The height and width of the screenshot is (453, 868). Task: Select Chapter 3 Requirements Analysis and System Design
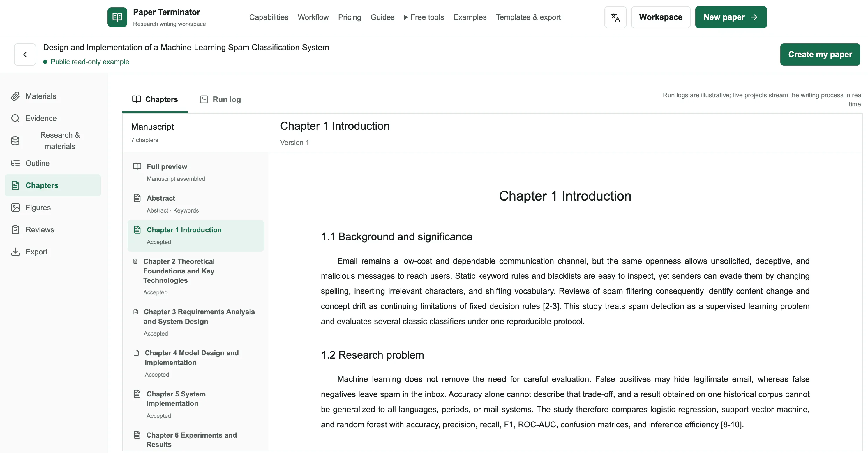click(195, 322)
